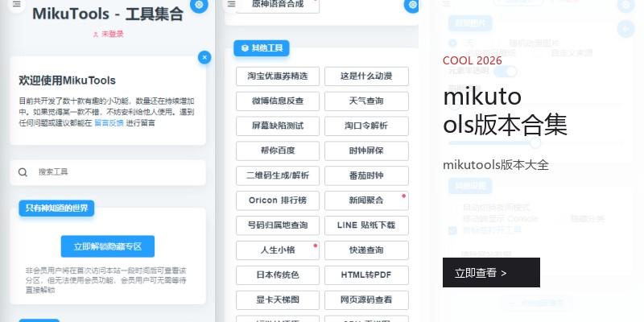The height and width of the screenshot is (322, 644).
Task: Open the 人生小格 tool
Action: 278,250
